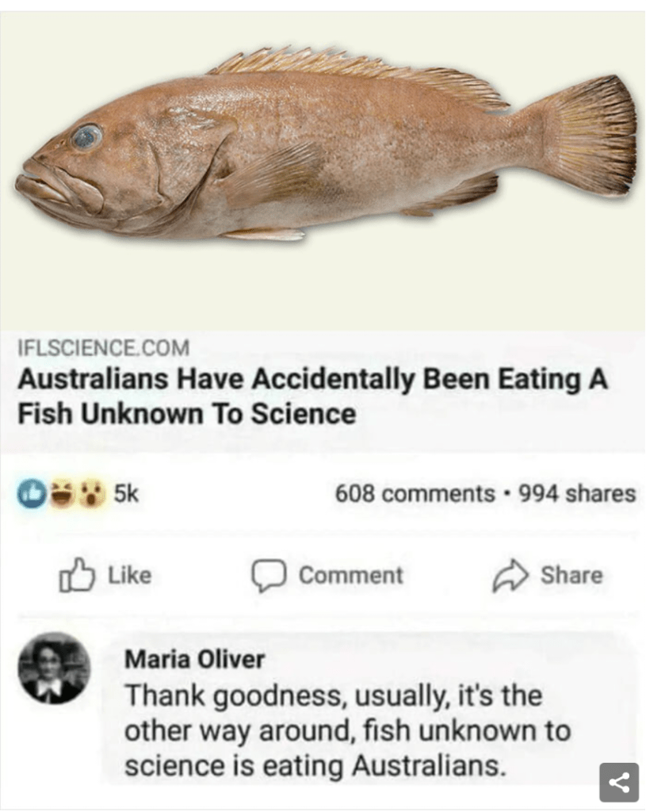Image resolution: width=646 pixels, height=812 pixels.
Task: Click the thumbs-up Like icon
Action: point(77,575)
